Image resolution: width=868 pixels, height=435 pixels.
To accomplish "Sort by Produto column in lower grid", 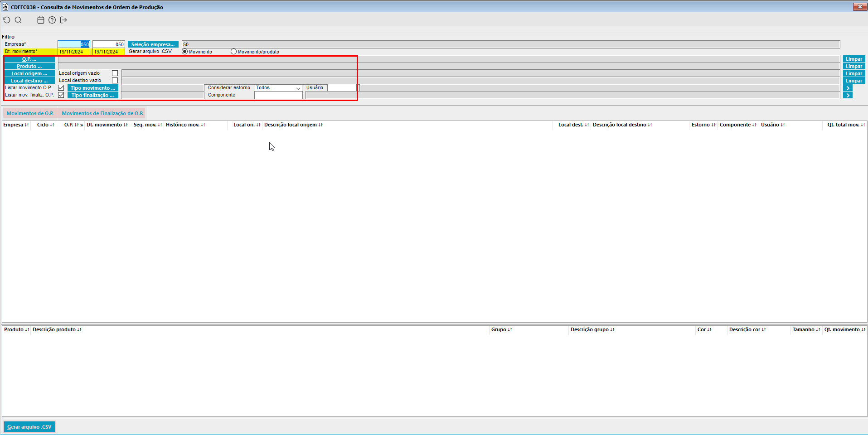I will coord(17,329).
